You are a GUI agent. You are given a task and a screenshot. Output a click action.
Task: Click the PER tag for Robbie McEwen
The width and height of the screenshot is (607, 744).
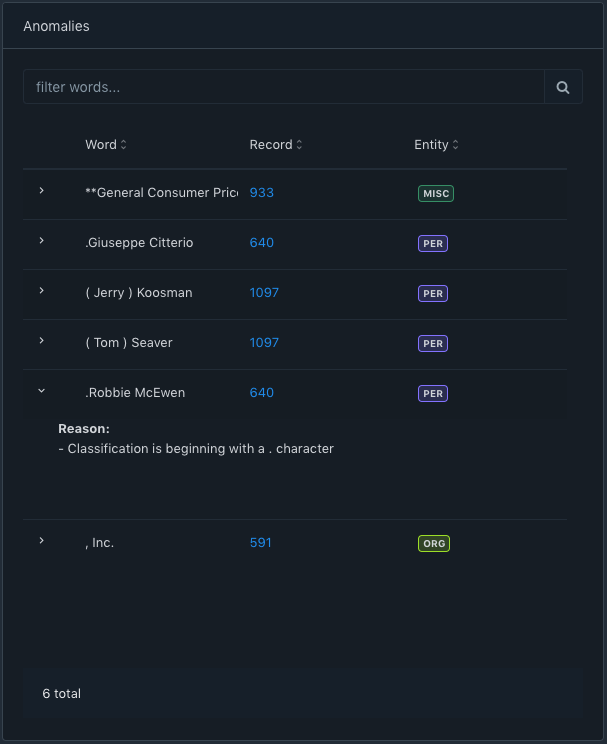(433, 394)
